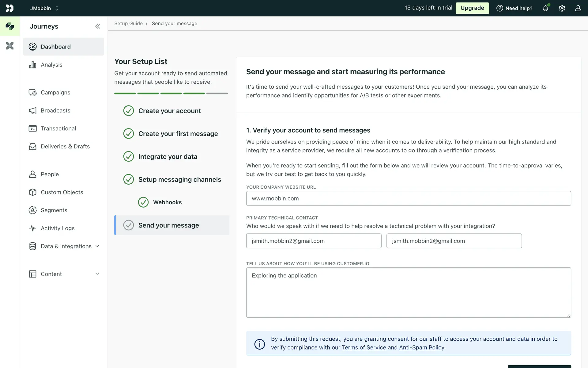Collapse the Journeys sidebar with the double chevron
The height and width of the screenshot is (368, 588).
point(97,26)
